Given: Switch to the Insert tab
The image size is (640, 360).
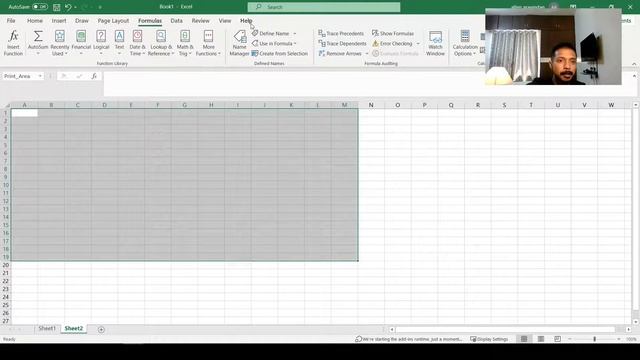Looking at the screenshot, I should (x=59, y=20).
